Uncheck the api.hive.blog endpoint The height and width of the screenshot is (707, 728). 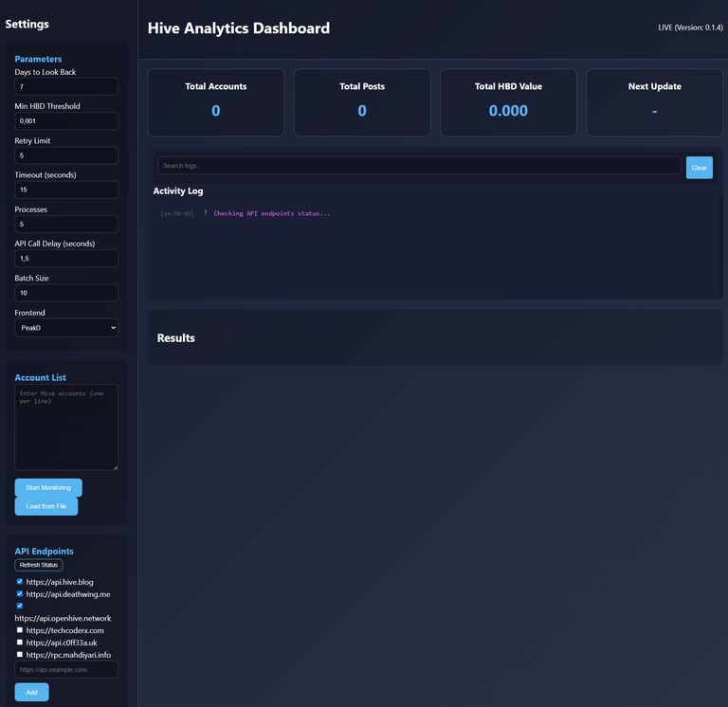point(20,582)
